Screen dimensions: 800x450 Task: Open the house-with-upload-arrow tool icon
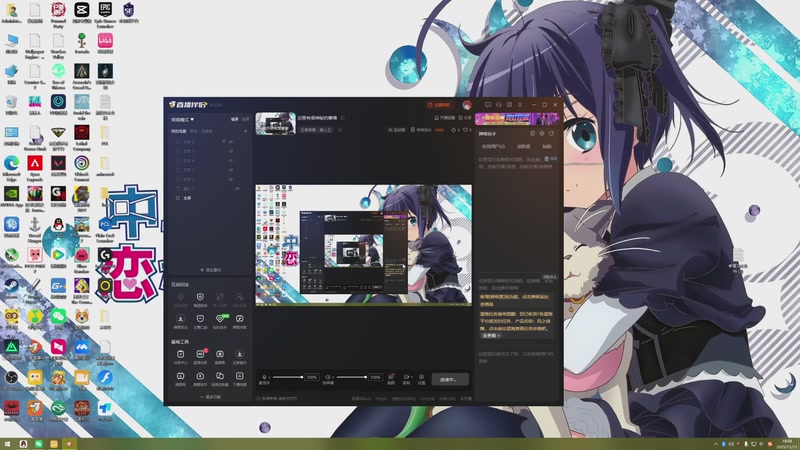click(200, 376)
